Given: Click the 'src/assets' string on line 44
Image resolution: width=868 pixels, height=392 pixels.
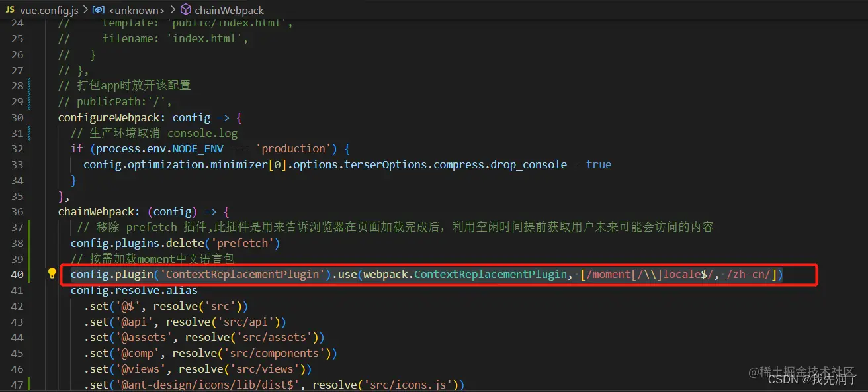Looking at the screenshot, I should coord(274,338).
